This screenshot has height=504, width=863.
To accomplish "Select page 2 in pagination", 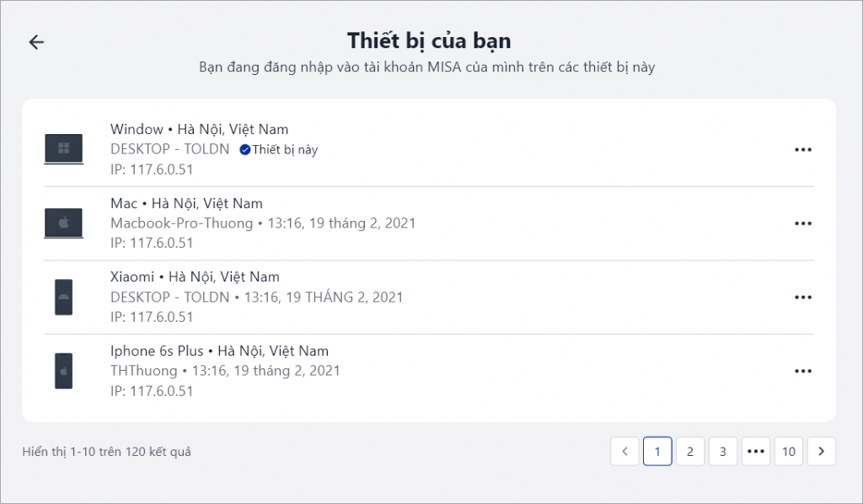I will pos(690,451).
